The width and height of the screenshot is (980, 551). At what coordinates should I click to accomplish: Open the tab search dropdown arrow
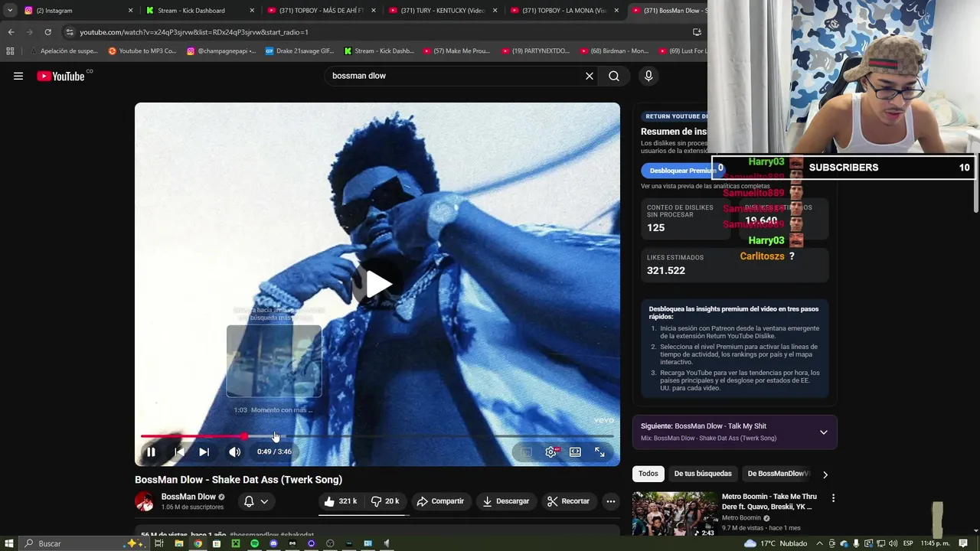point(10,11)
